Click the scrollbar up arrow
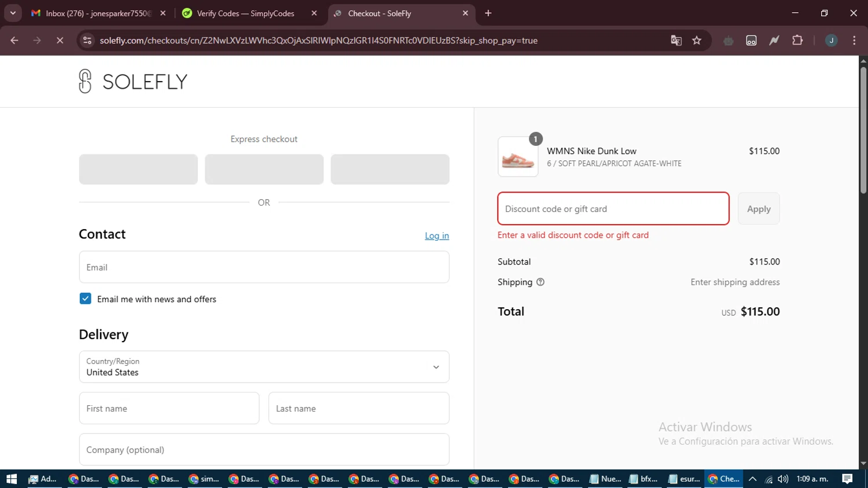The image size is (868, 488). tap(863, 60)
